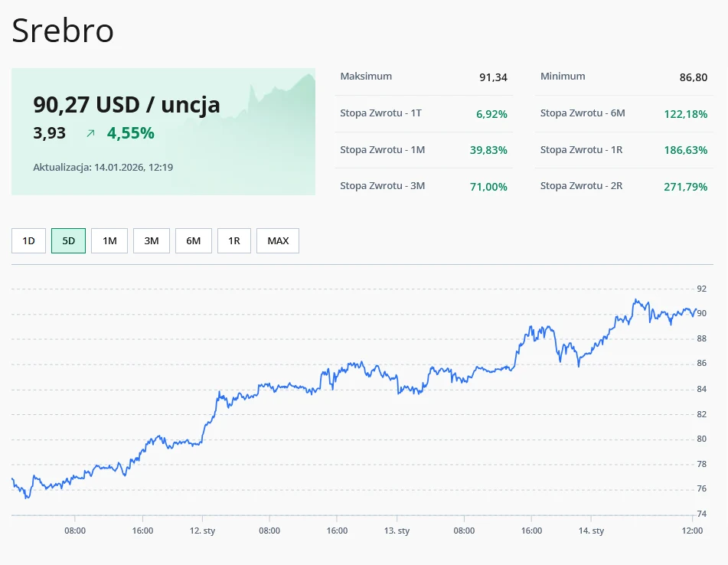Click the upward trend arrow icon
Image resolution: width=728 pixels, height=565 pixels.
90,132
